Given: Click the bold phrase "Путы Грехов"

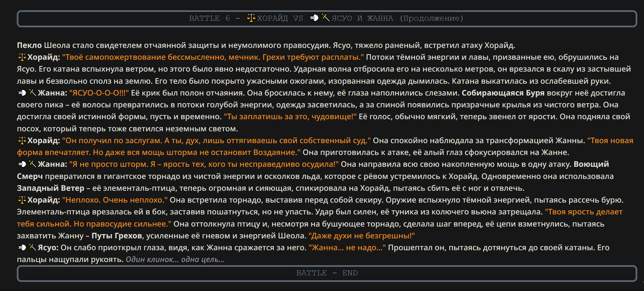Looking at the screenshot, I should [x=117, y=236].
